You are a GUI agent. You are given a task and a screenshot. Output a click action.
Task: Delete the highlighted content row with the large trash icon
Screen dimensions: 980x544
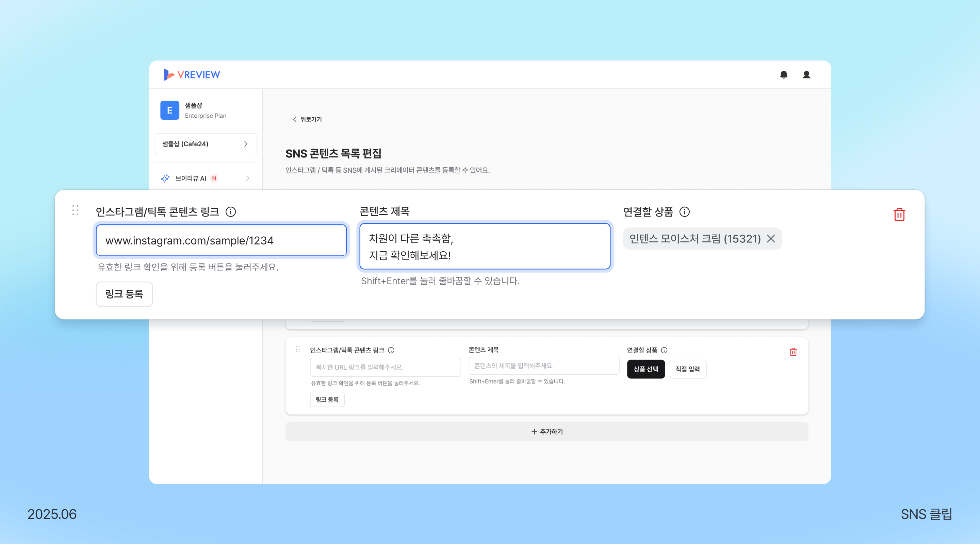tap(899, 215)
